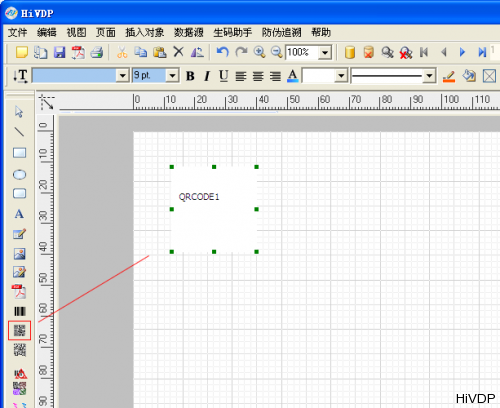This screenshot has width=500, height=408.
Task: Pick the line drawing tool
Action: [x=19, y=132]
